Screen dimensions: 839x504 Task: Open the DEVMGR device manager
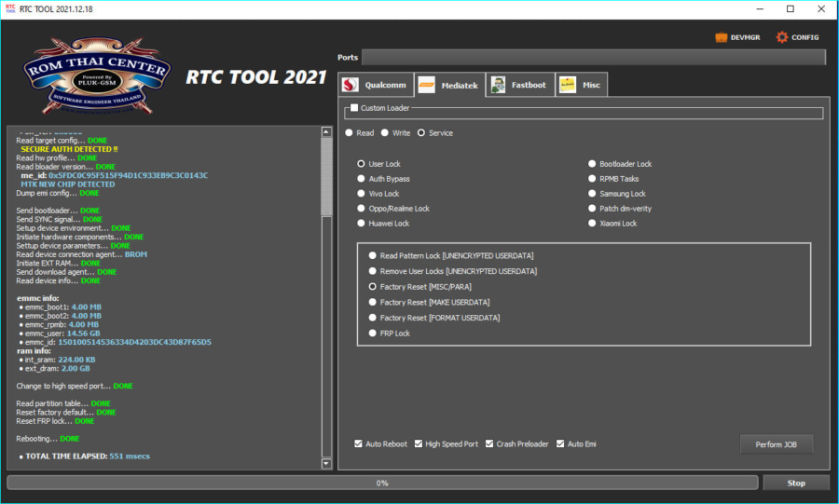tap(737, 37)
